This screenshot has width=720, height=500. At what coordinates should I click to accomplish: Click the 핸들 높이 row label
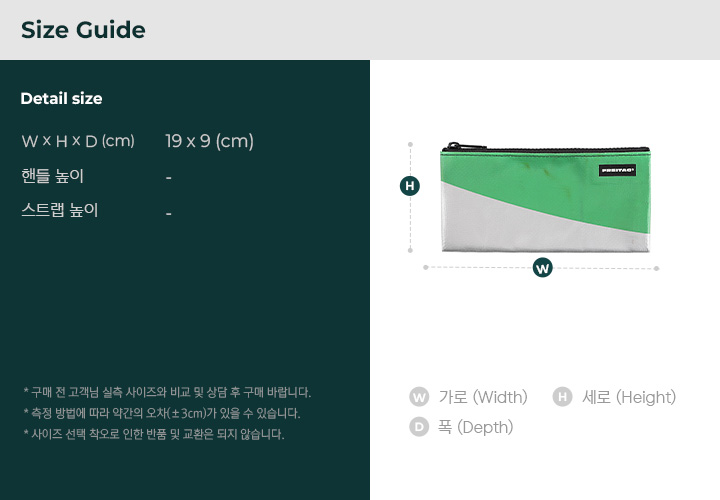tap(52, 176)
